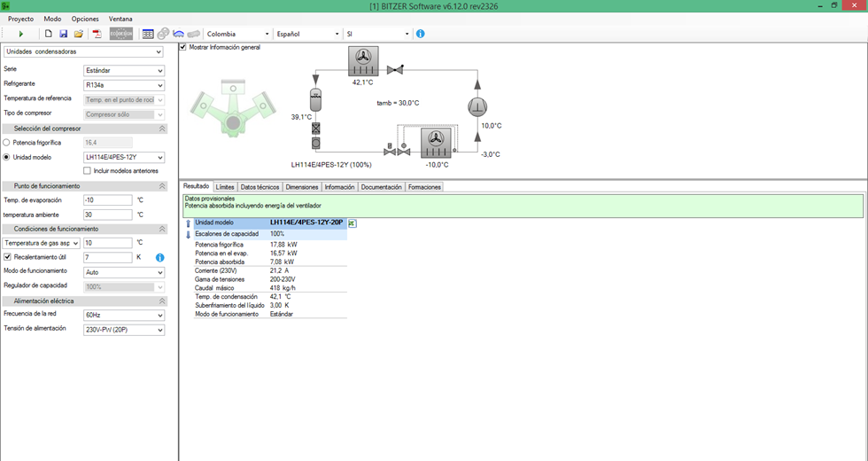Collapse the Alimentación eléctrica section

coord(162,301)
